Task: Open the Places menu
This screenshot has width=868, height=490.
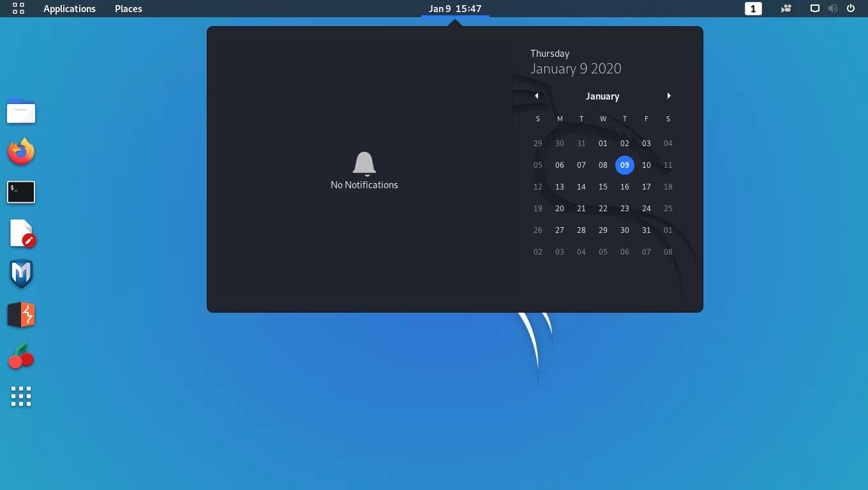Action: coord(128,8)
